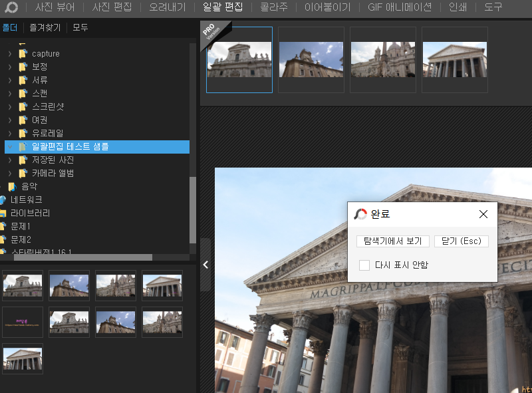Click the first church thumbnail in folder browser
Image resolution: width=532 pixels, height=393 pixels.
click(23, 285)
